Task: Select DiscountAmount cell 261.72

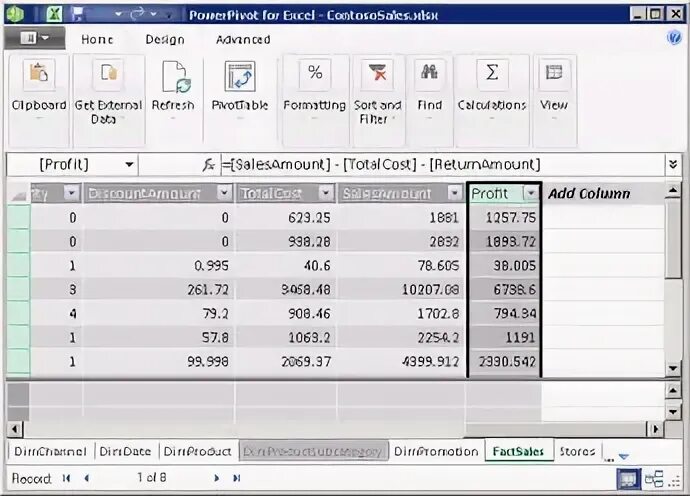Action: pyautogui.click(x=158, y=289)
